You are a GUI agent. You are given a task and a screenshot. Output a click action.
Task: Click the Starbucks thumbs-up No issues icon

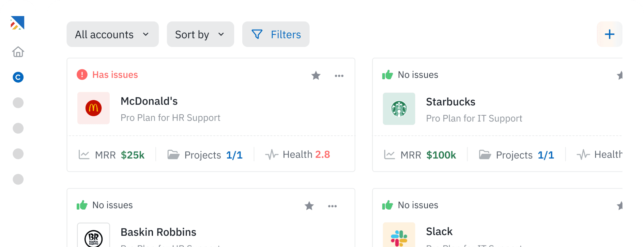click(x=387, y=75)
